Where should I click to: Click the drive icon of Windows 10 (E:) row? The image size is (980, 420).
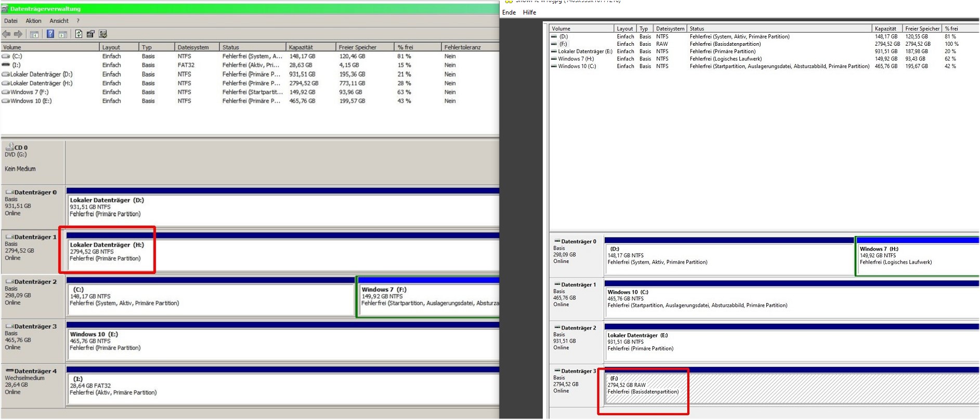point(6,101)
